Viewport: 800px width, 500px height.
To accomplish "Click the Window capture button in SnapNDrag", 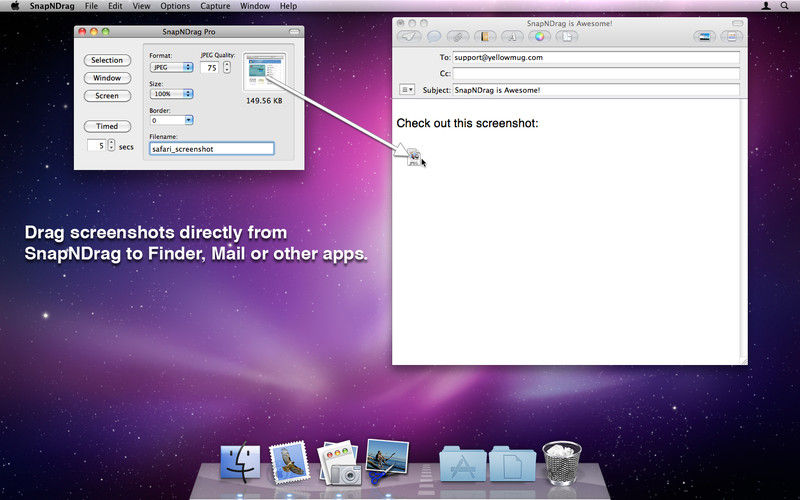I will (107, 78).
